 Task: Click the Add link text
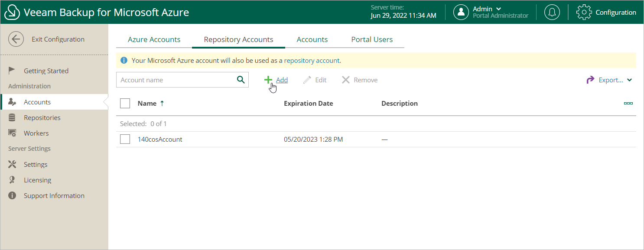pyautogui.click(x=282, y=80)
